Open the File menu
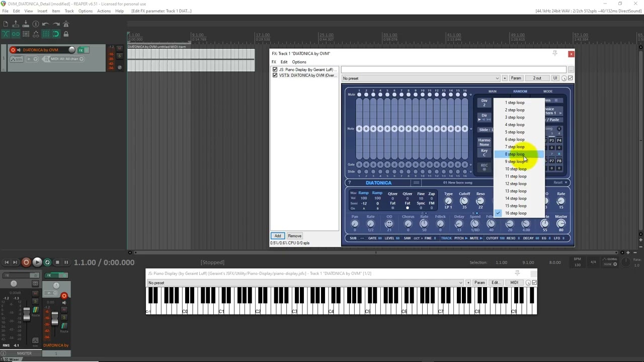Viewport: 644px width, 362px height. click(x=6, y=11)
